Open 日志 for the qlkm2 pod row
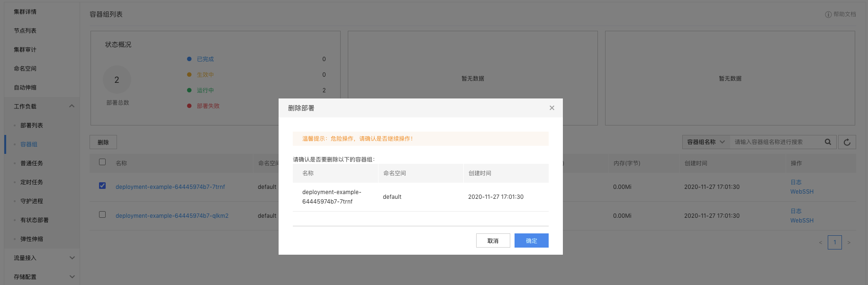Viewport: 868px width, 285px height. tap(796, 211)
